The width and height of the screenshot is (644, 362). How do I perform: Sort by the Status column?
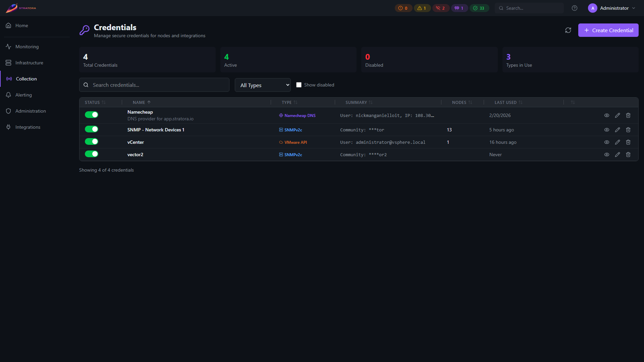point(95,103)
